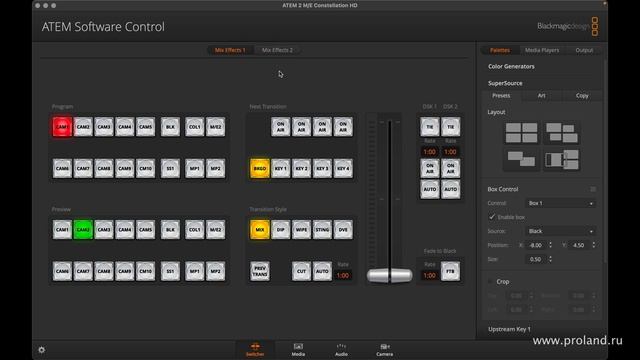Toggle DSK 2 ON AIR button

[451, 168]
